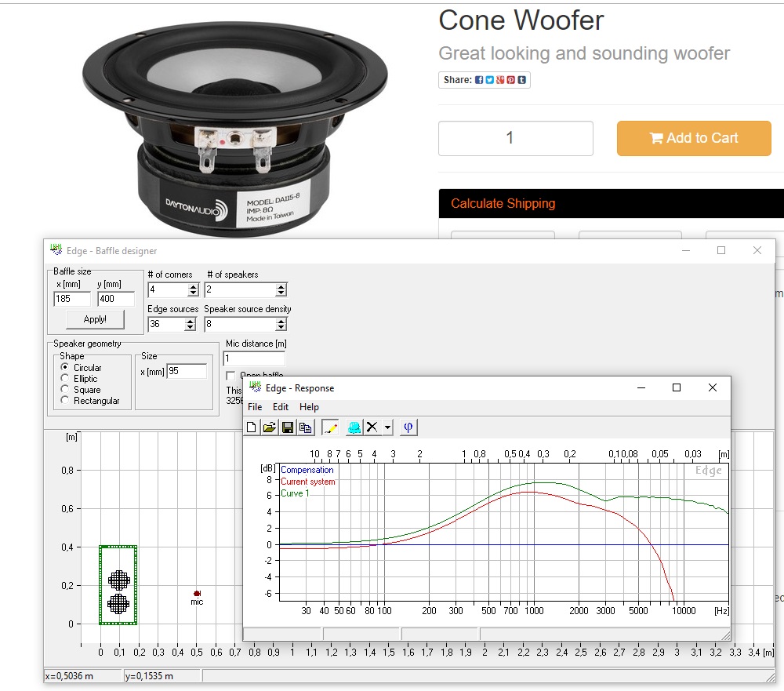Share on Twitter icon
The height and width of the screenshot is (691, 784).
[x=489, y=79]
